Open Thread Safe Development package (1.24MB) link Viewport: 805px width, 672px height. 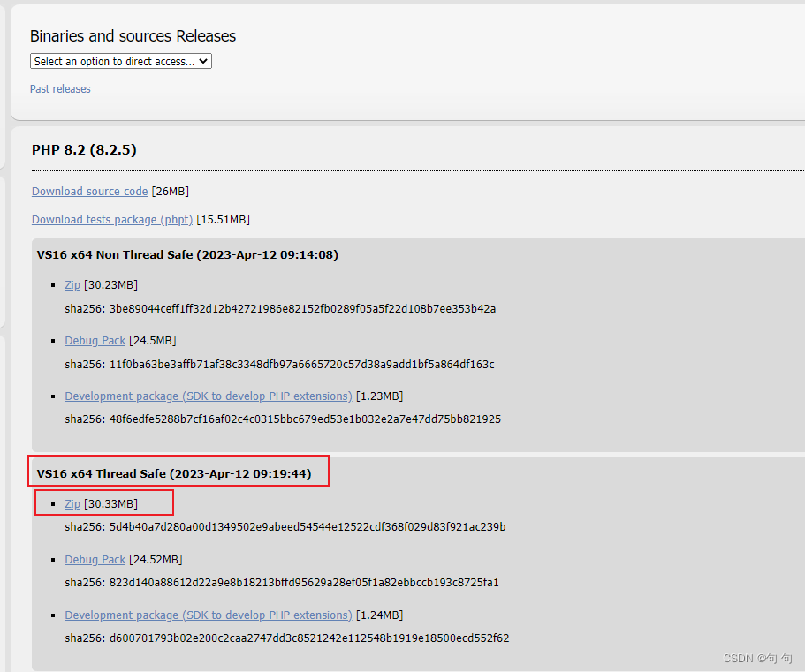pyautogui.click(x=208, y=615)
